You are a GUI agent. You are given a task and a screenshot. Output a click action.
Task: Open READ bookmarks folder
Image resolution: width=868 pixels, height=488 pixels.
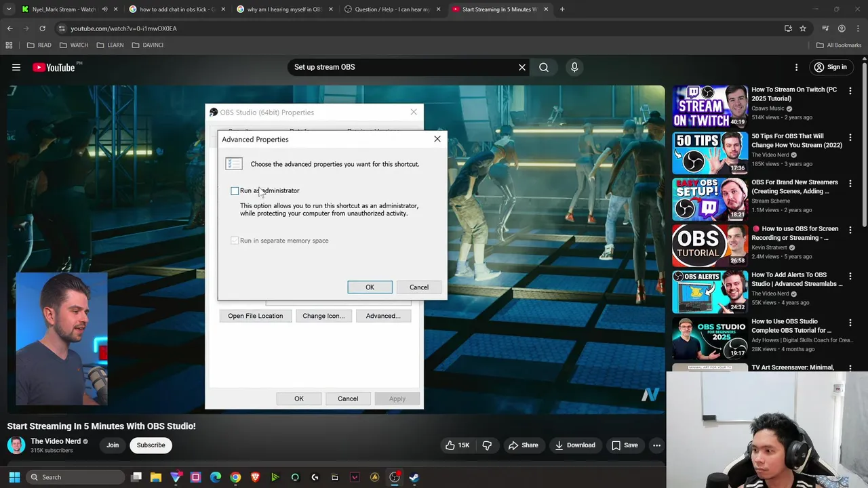[x=39, y=45]
